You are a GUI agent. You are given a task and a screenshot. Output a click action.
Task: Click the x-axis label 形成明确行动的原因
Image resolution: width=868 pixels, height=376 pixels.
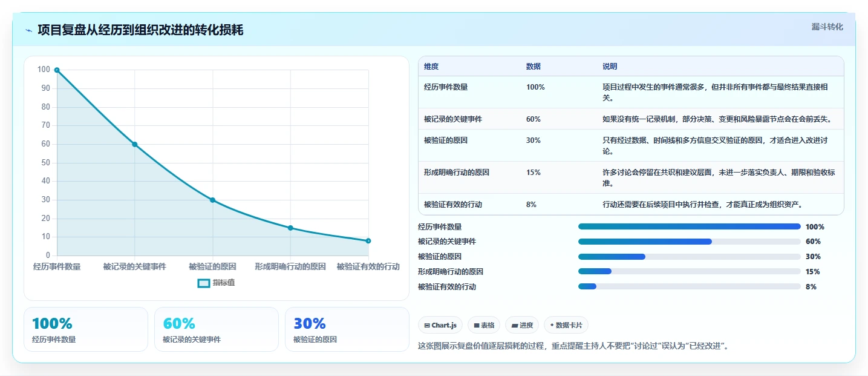(x=290, y=266)
